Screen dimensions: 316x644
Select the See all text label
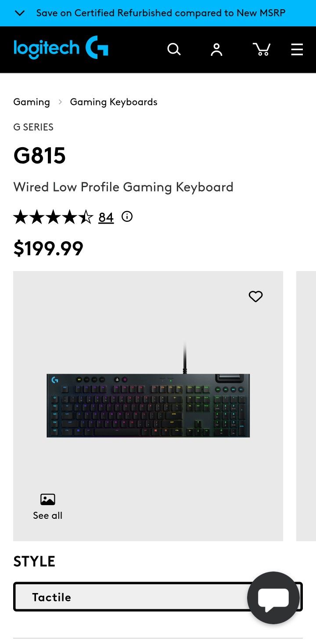pyautogui.click(x=47, y=515)
